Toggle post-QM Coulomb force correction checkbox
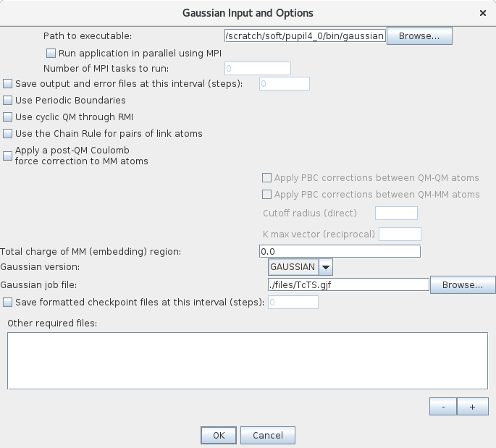Screen dimensions: 496x448 click(8, 156)
